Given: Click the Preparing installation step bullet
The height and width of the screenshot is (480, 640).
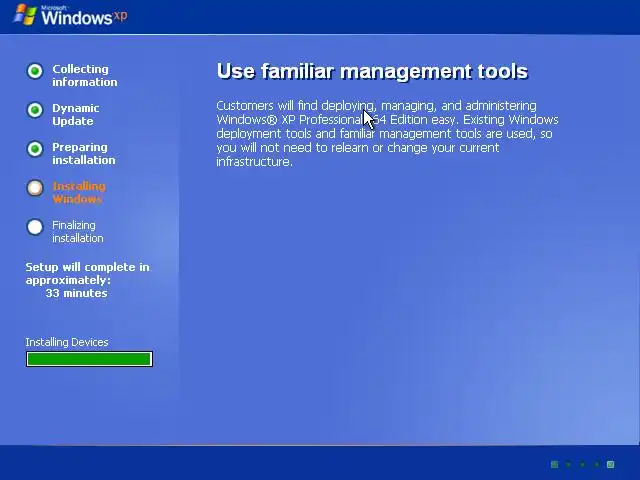Looking at the screenshot, I should 35,149.
